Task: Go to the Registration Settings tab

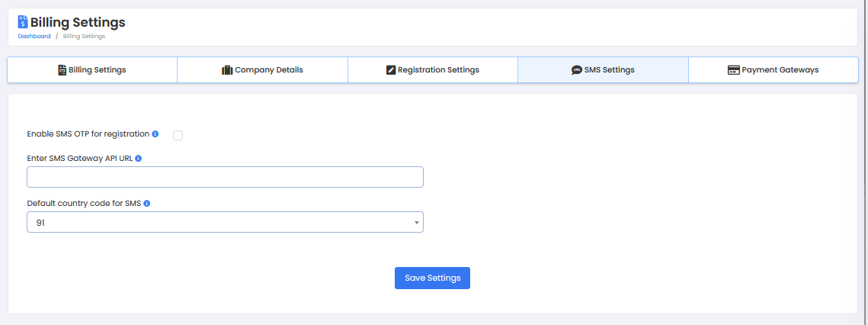Action: pyautogui.click(x=438, y=70)
